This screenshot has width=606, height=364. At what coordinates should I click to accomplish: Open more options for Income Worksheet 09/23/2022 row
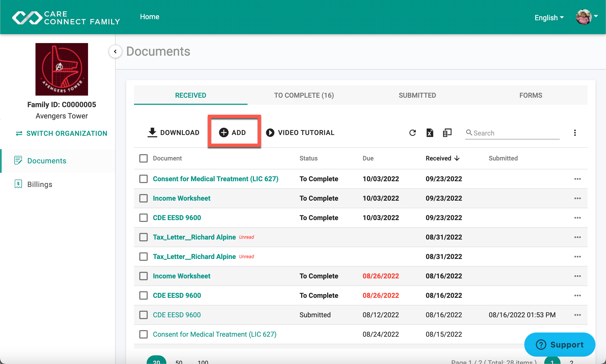(x=578, y=198)
